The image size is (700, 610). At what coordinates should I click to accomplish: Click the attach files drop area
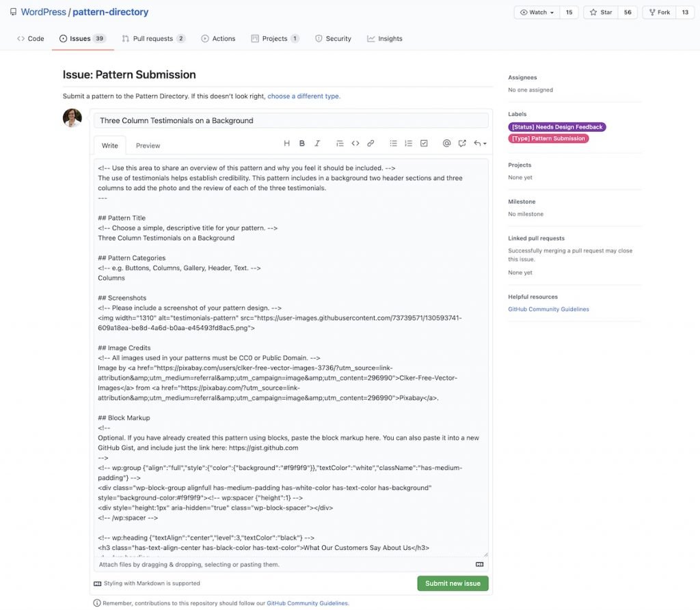[x=291, y=564]
